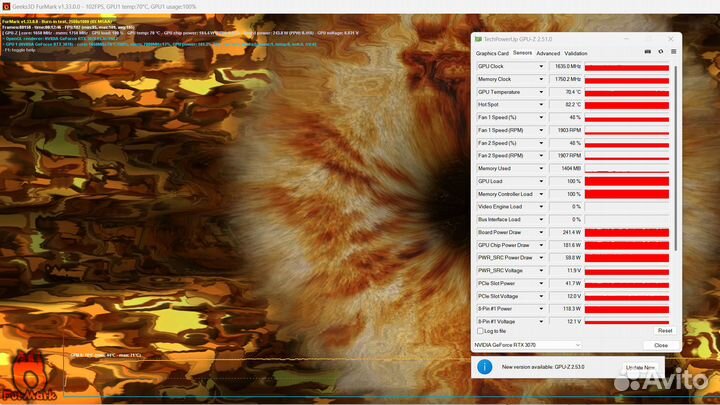Expand the Hot Spot sensor dropdown
Screen dimensions: 720x405
[541, 104]
